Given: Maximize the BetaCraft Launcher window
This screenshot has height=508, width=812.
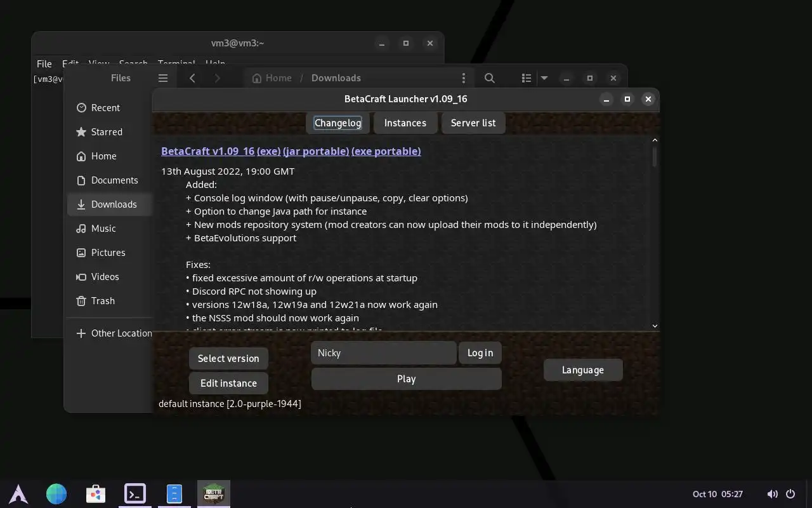Looking at the screenshot, I should coord(627,99).
